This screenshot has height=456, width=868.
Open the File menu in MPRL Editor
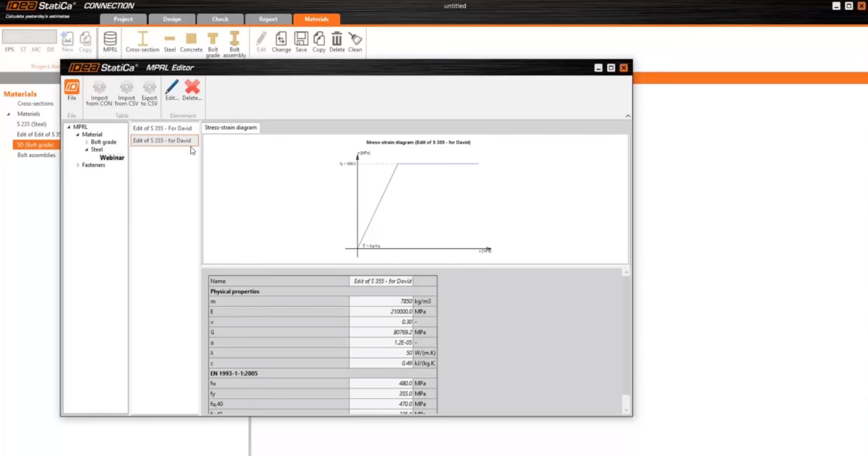pos(72,90)
